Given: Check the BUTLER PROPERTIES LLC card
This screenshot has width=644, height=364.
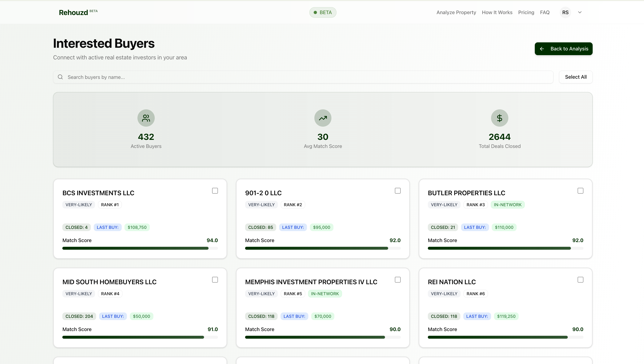Looking at the screenshot, I should click(581, 191).
